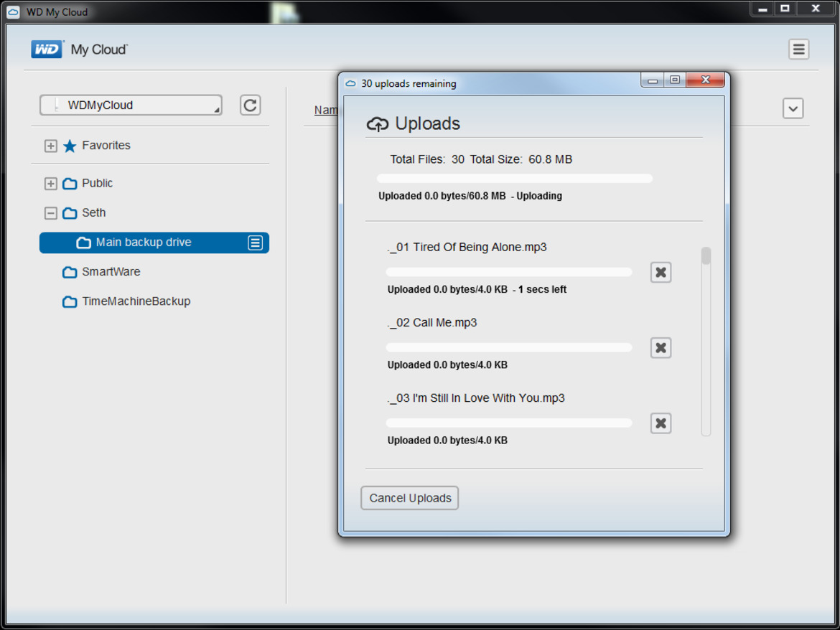Screen dimensions: 840x630
Task: Maximize the WD My Cloud main window
Action: click(785, 9)
